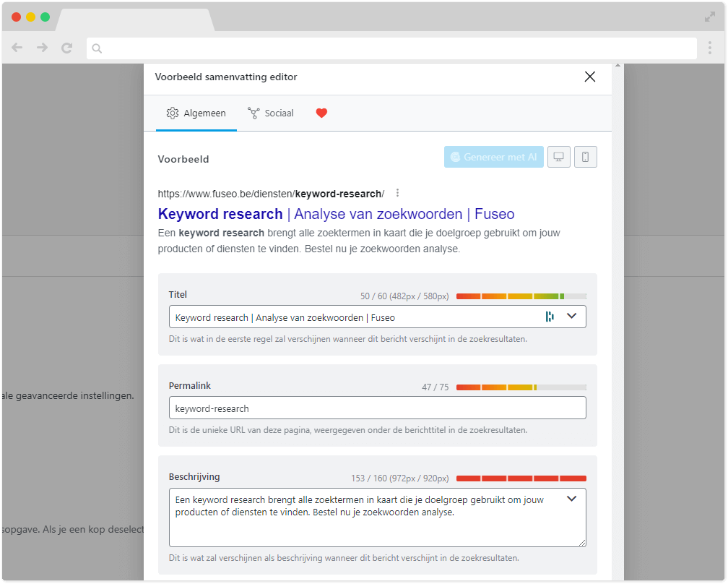
Task: Click the gear icon on the Algemeen tab
Action: (173, 113)
